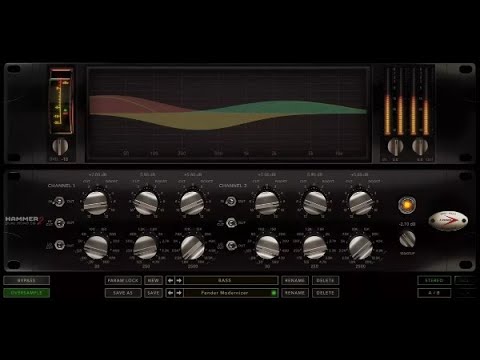Click the glowing orange power lamp

407,205
